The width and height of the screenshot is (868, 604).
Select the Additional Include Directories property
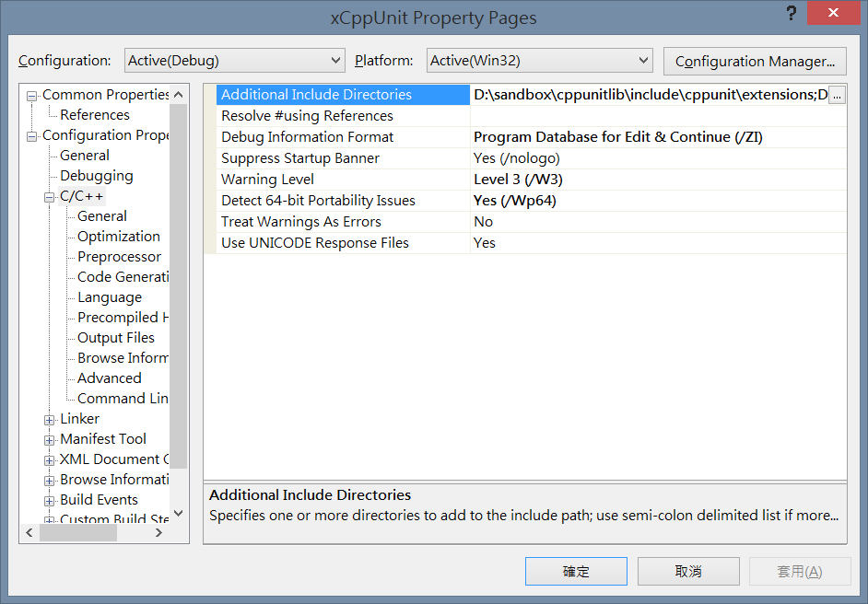tap(343, 95)
